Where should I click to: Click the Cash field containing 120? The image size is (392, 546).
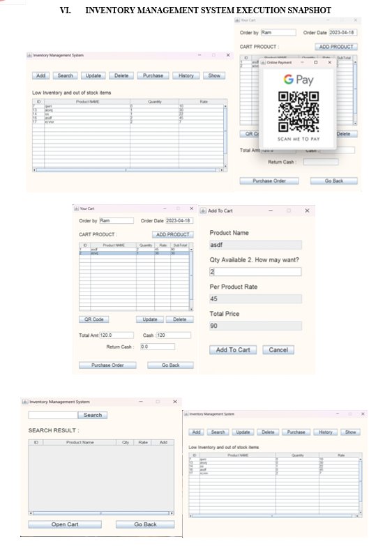coord(174,335)
